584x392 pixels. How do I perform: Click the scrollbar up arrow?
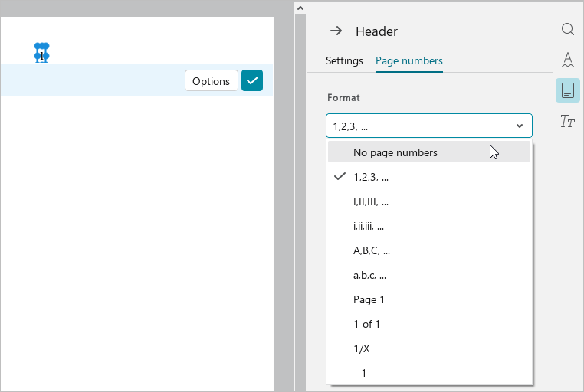click(300, 8)
